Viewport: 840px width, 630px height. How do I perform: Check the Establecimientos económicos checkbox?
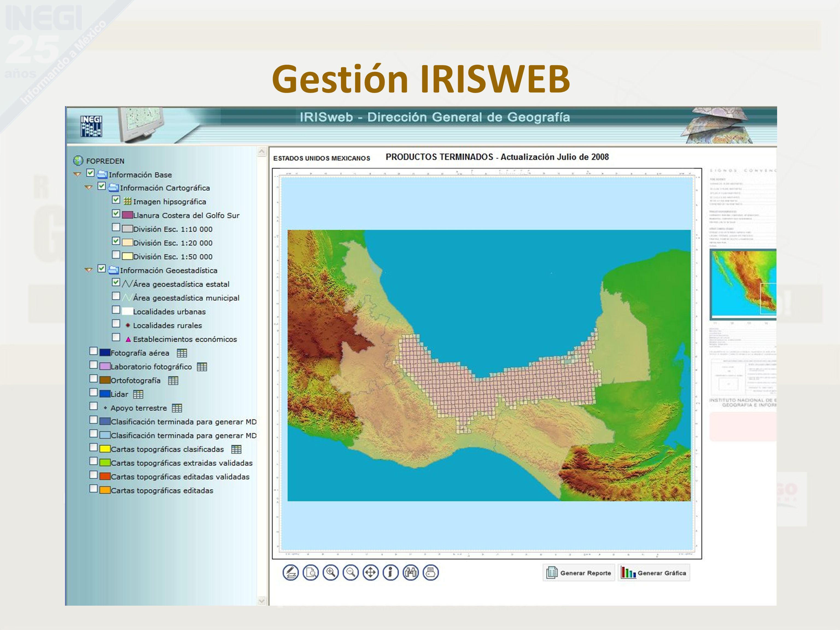(116, 337)
